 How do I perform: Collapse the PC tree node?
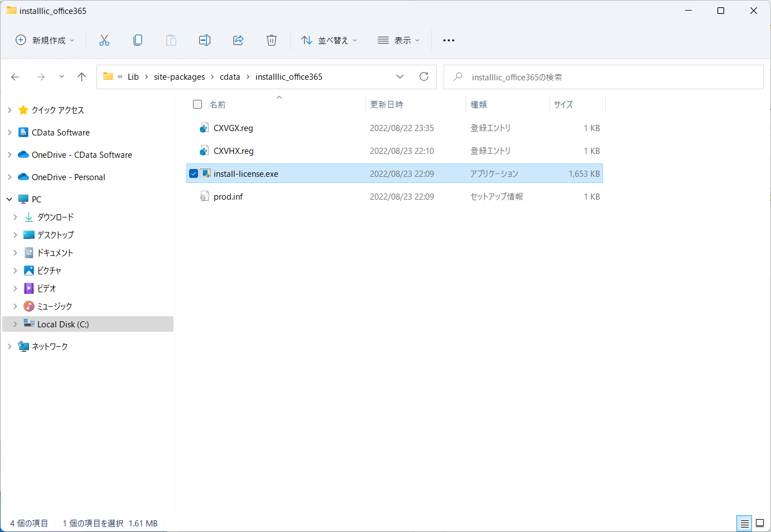coord(9,199)
